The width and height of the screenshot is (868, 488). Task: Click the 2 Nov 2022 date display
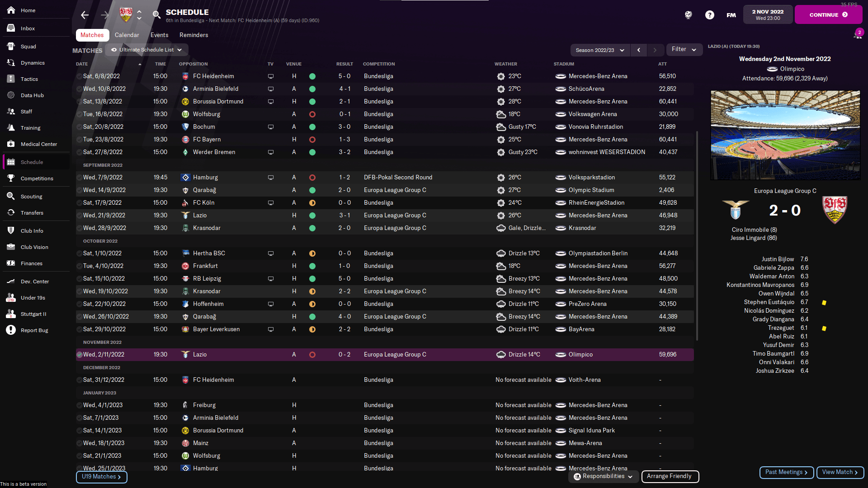[768, 15]
